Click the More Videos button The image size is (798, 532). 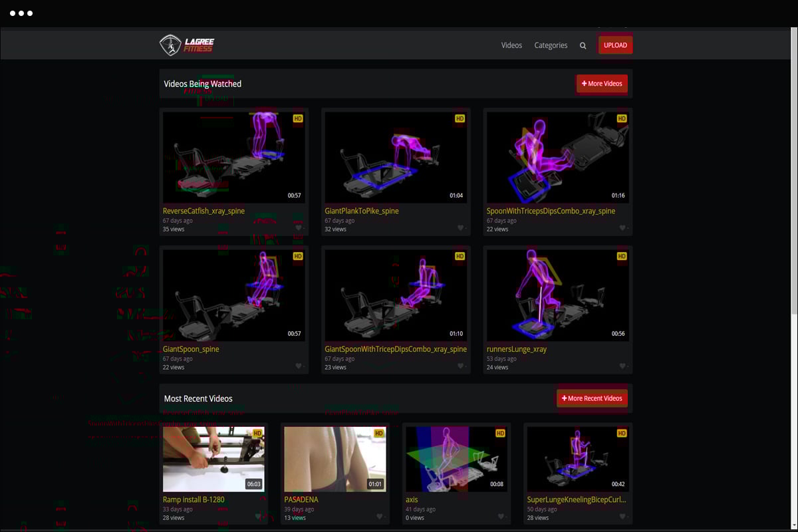[x=602, y=84]
